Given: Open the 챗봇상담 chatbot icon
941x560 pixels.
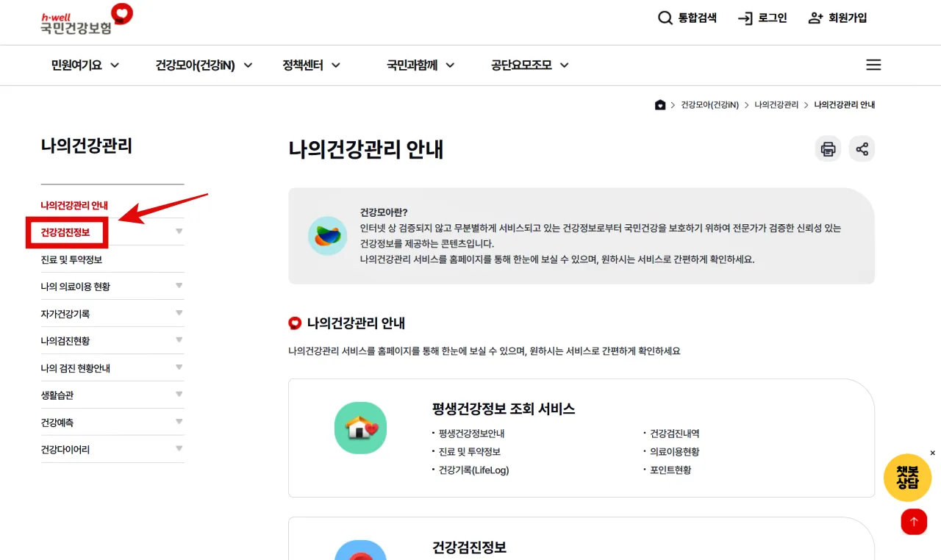Looking at the screenshot, I should coord(908,478).
